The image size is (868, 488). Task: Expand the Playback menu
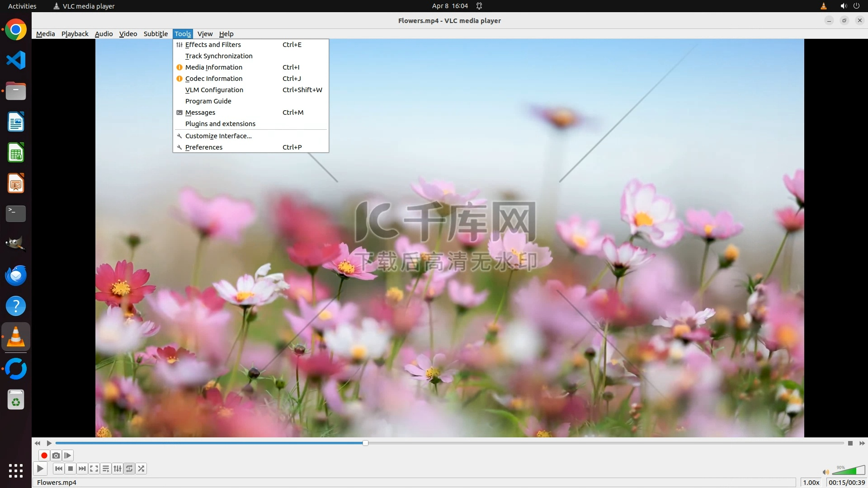[x=75, y=34]
